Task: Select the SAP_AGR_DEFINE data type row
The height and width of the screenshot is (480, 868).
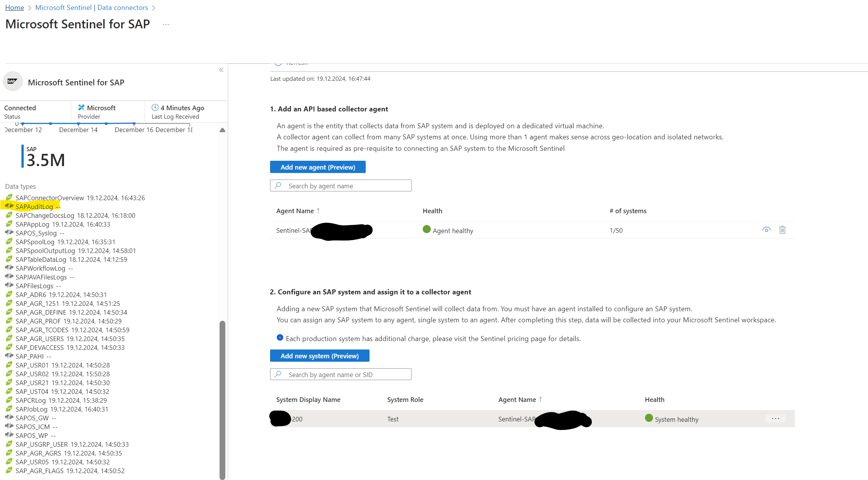Action: pyautogui.click(x=66, y=312)
